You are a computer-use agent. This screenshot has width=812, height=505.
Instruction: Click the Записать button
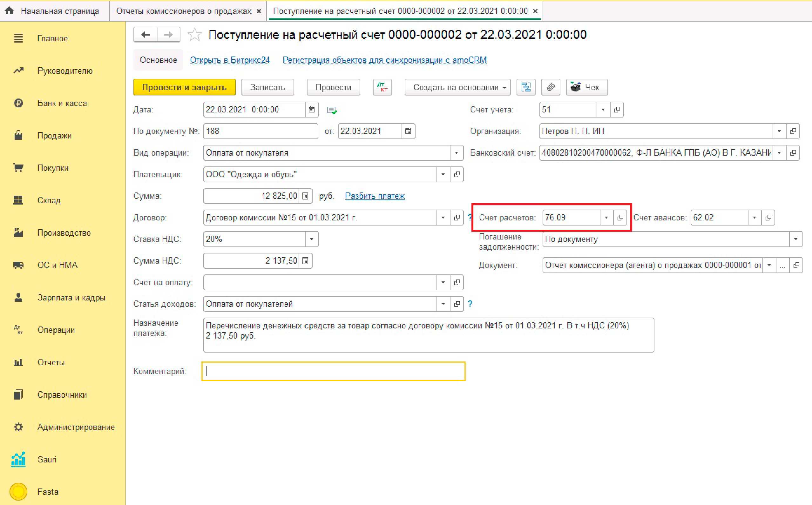267,87
